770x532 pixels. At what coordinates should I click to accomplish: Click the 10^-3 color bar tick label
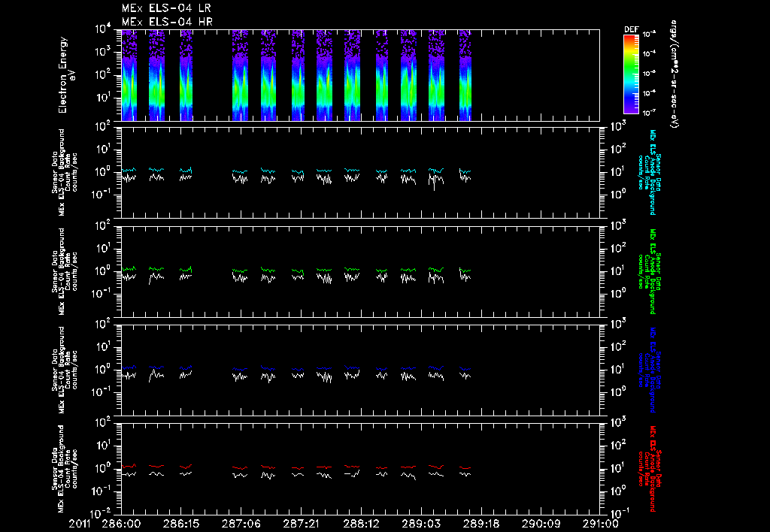(x=649, y=34)
